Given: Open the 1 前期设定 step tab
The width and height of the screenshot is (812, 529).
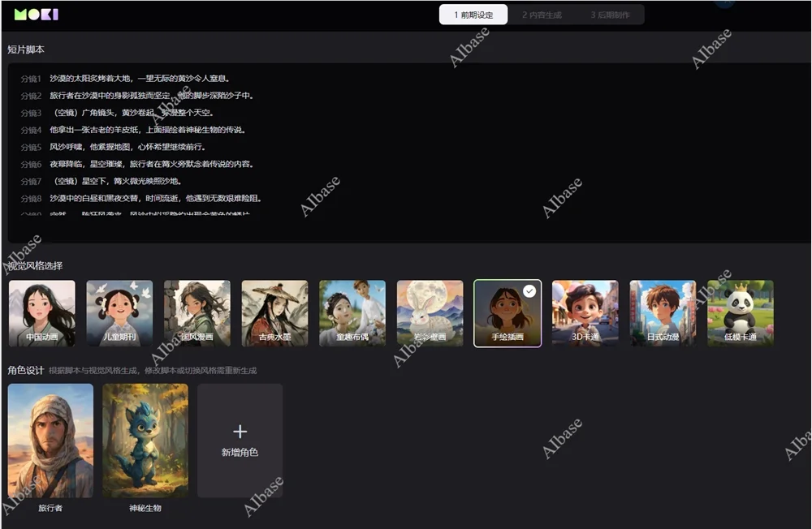Looking at the screenshot, I should (x=473, y=15).
